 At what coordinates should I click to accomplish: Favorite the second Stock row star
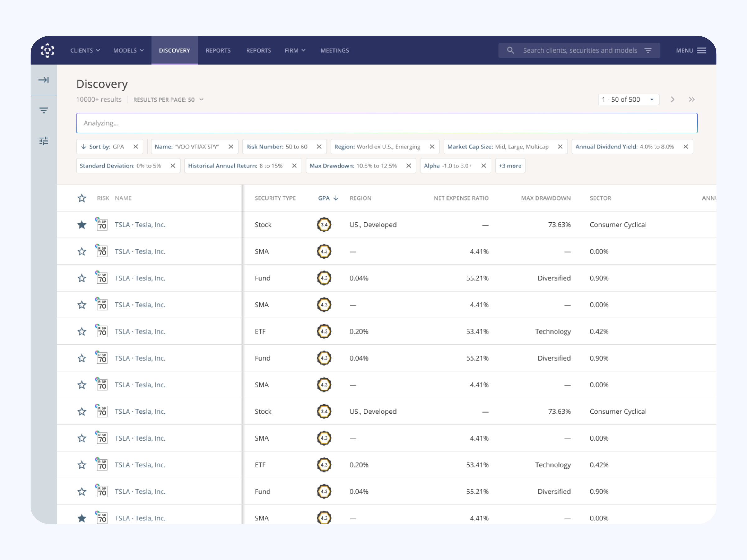pyautogui.click(x=82, y=412)
